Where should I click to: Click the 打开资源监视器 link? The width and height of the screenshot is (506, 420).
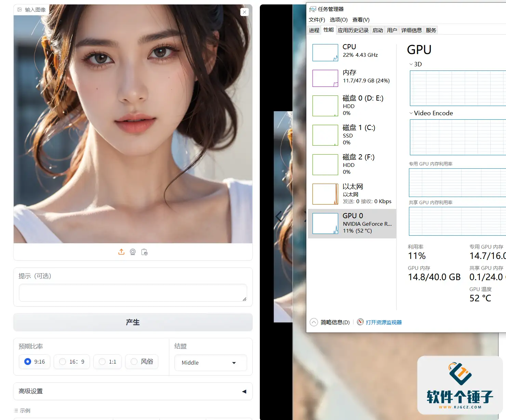click(x=384, y=322)
